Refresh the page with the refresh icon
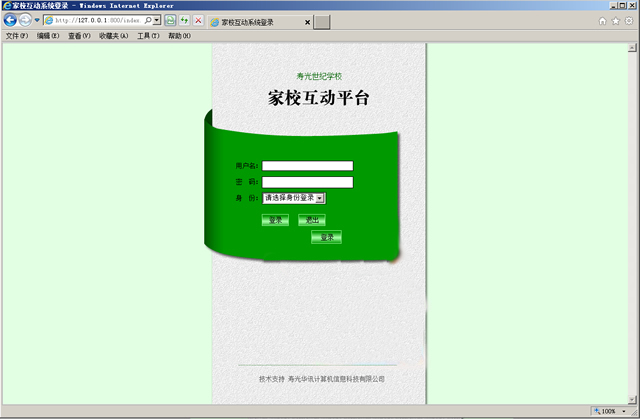Viewport: 640px width, 419px height. pyautogui.click(x=184, y=20)
